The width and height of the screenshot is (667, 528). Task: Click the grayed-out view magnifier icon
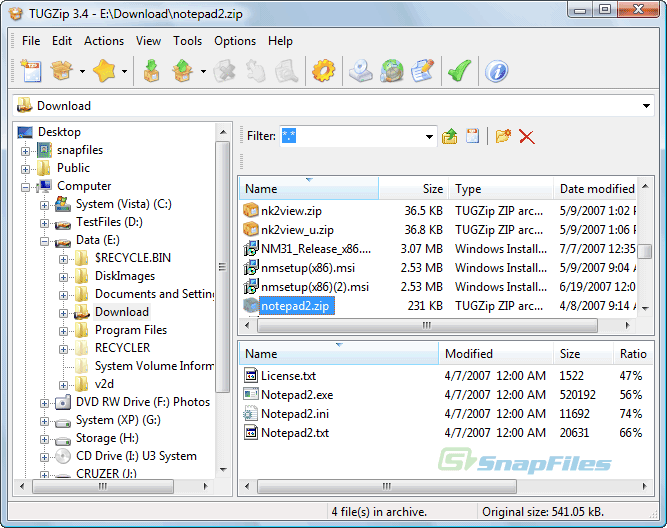point(287,71)
